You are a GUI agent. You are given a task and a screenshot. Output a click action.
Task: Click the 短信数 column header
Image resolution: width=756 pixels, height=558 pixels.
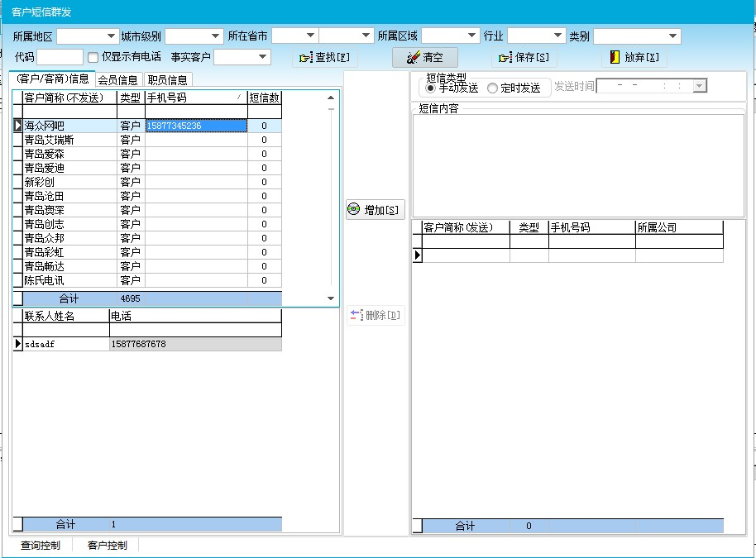pyautogui.click(x=265, y=98)
